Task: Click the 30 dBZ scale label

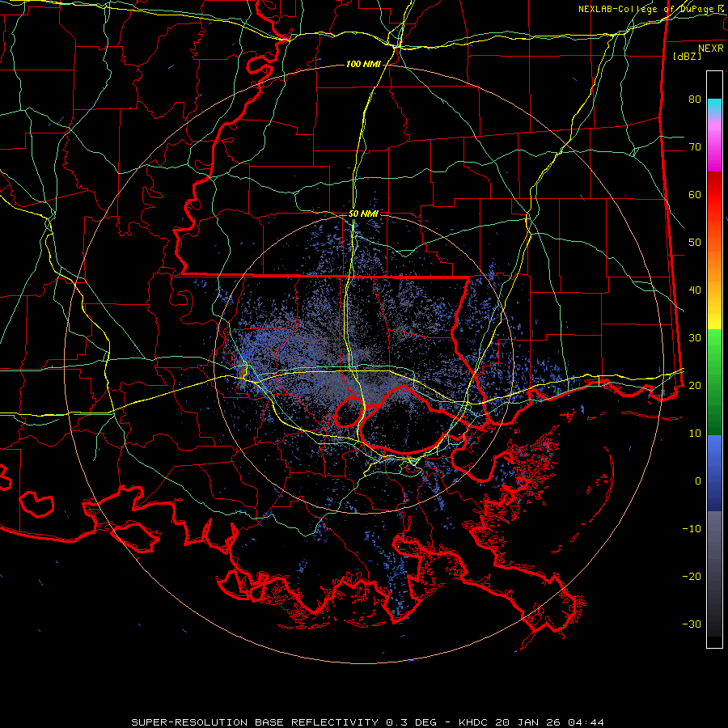Action: click(695, 337)
